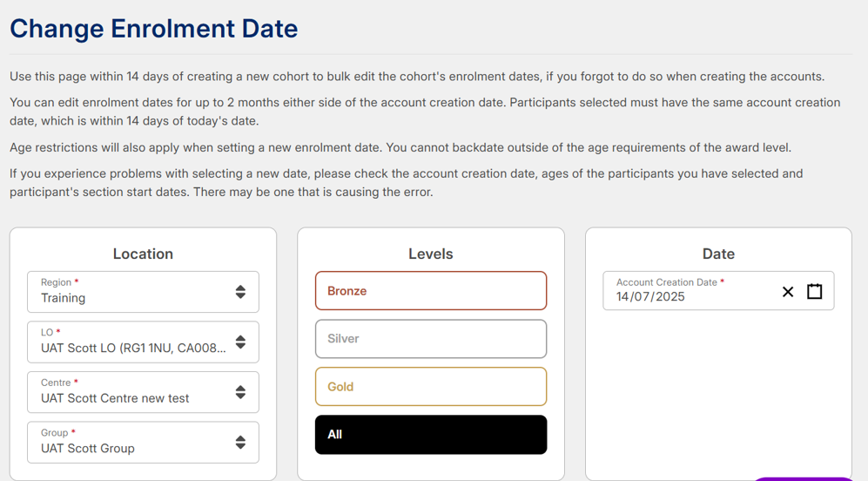Click the Levels panel title
Image resolution: width=868 pixels, height=481 pixels.
pyautogui.click(x=431, y=254)
